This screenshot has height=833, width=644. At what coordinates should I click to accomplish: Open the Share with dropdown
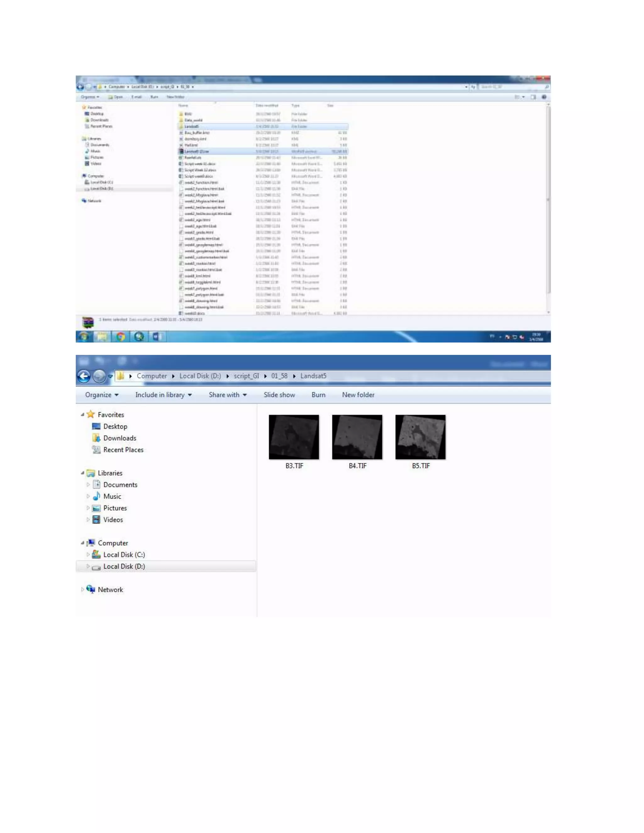click(227, 395)
